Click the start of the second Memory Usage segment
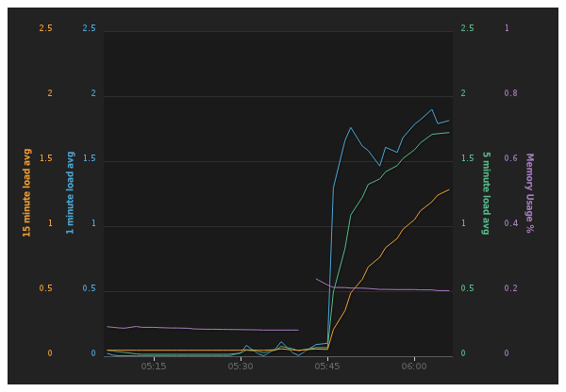This screenshot has width=566, height=392. [316, 279]
